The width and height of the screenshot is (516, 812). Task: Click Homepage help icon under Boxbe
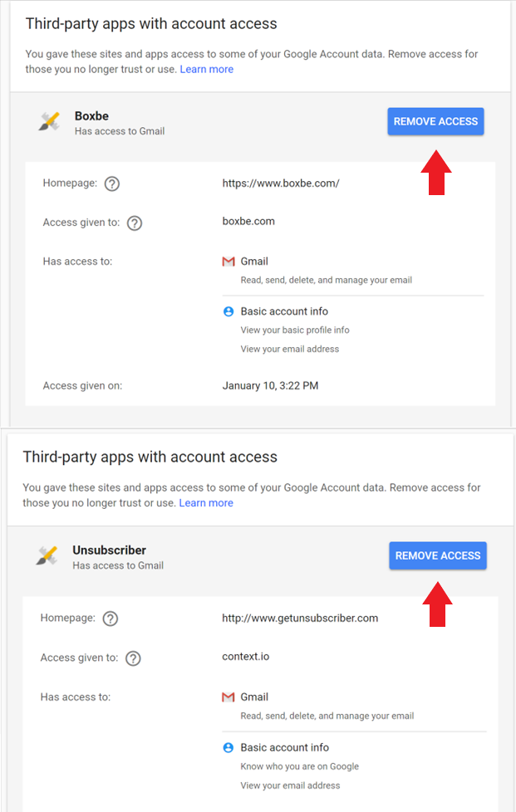(112, 183)
